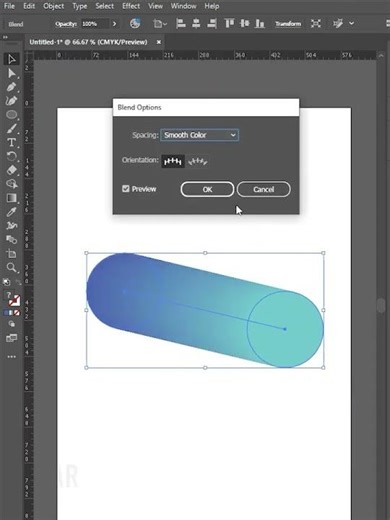Click Horizontal Align Center icon
Screen dimensions: 390x520
196,23
